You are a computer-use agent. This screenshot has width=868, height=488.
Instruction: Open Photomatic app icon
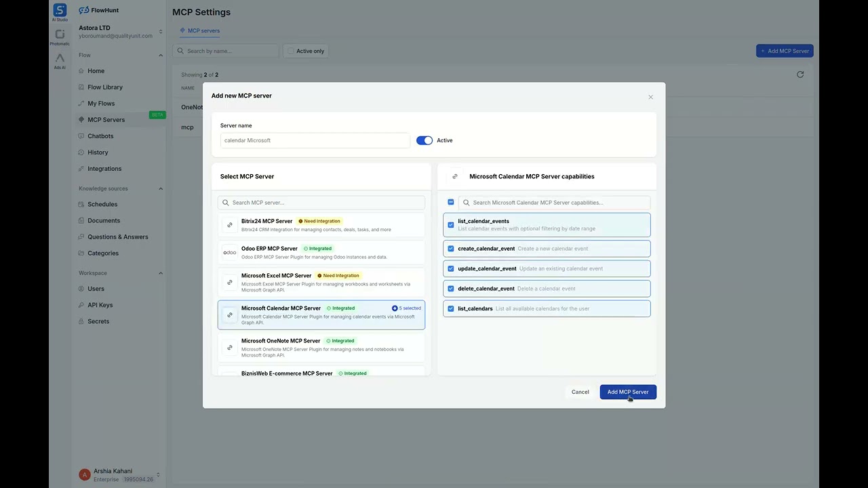point(60,35)
